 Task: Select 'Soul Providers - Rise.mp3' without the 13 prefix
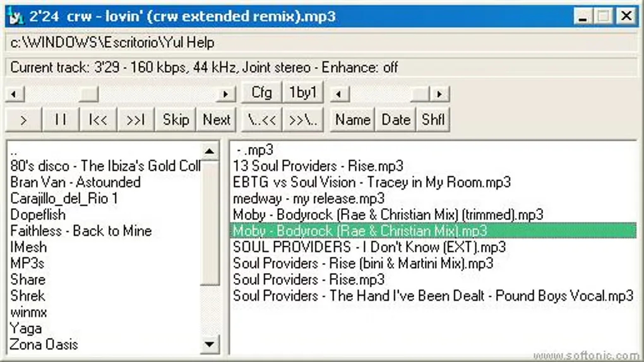(x=309, y=280)
